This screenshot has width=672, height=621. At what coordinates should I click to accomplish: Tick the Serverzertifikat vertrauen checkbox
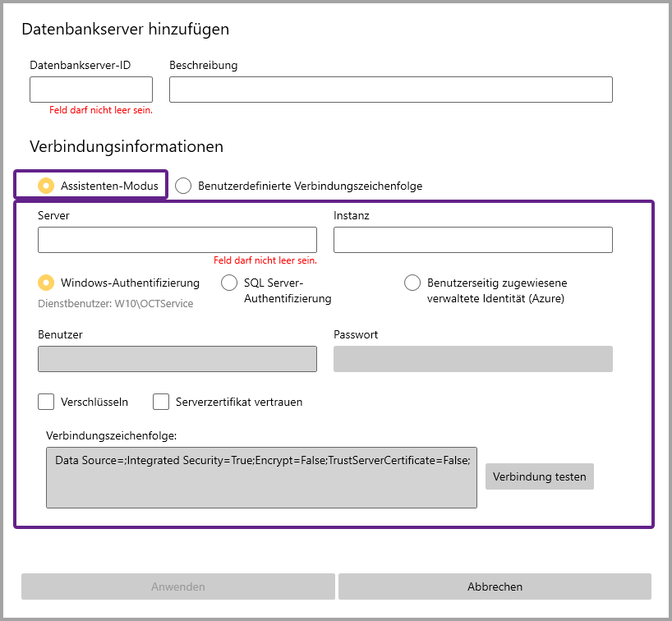coord(161,402)
